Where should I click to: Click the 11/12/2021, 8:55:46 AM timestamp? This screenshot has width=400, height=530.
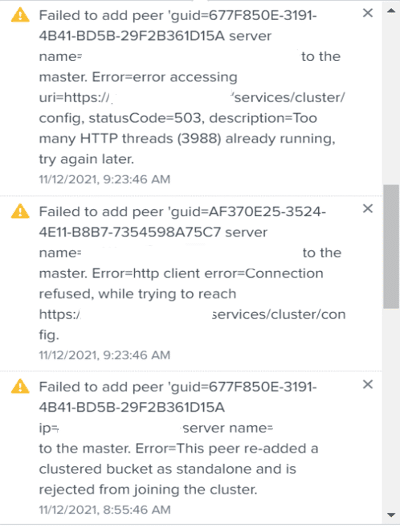(104, 510)
